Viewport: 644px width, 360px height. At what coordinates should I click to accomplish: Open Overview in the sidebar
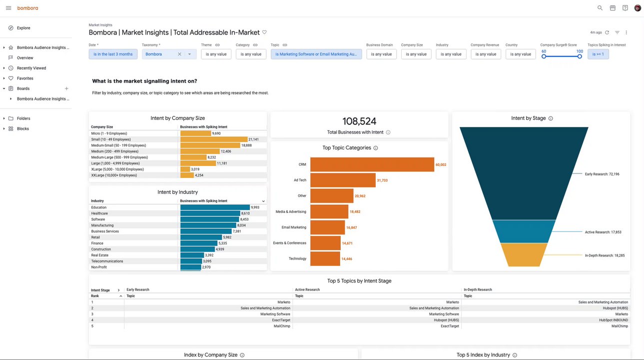point(25,58)
